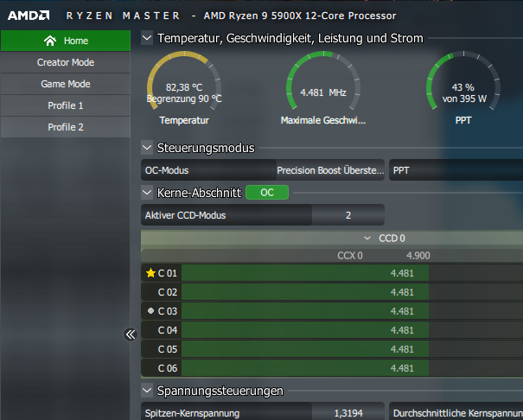Collapse the Kerne-Abschnitt section
The width and height of the screenshot is (523, 420).
point(147,193)
